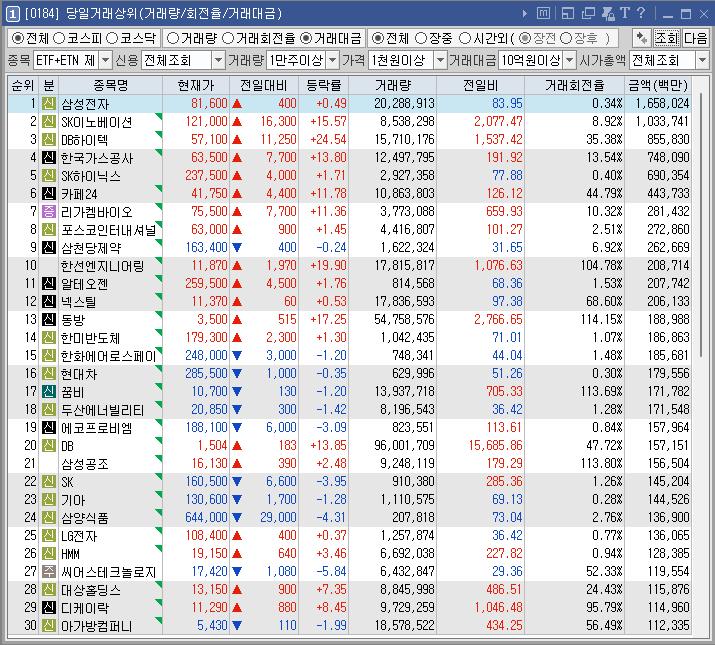Select the 거래회전율 radio button

point(228,38)
